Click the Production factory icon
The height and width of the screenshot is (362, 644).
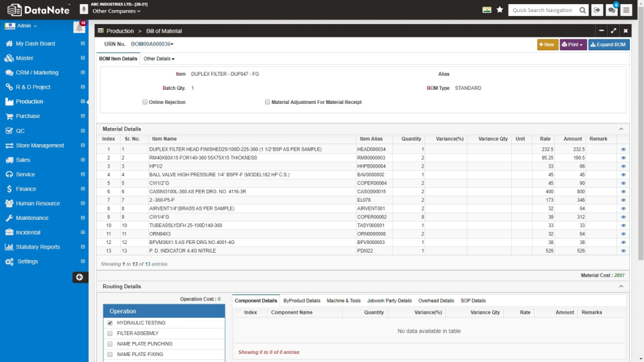(x=9, y=102)
